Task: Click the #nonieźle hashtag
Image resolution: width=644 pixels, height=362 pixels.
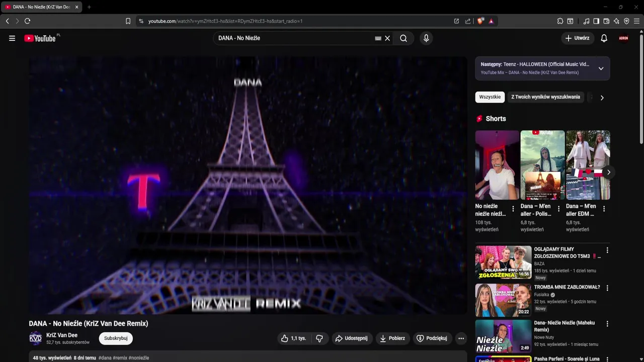Action: tap(139, 358)
